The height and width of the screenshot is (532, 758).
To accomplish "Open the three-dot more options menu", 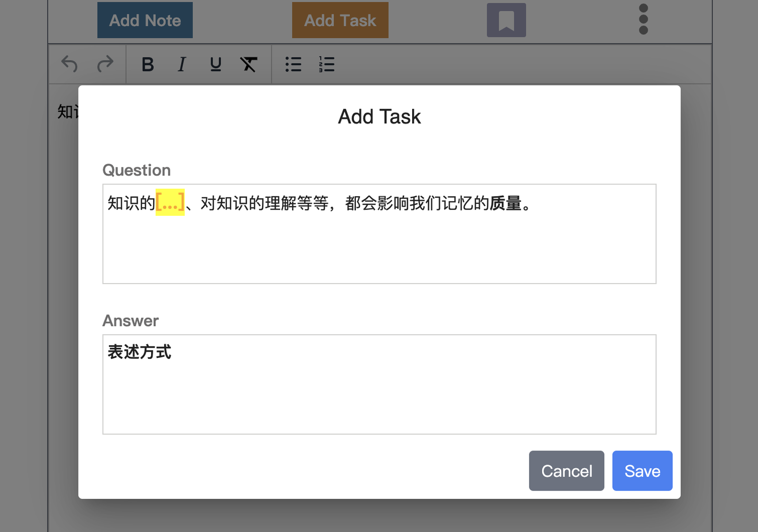I will [x=643, y=19].
